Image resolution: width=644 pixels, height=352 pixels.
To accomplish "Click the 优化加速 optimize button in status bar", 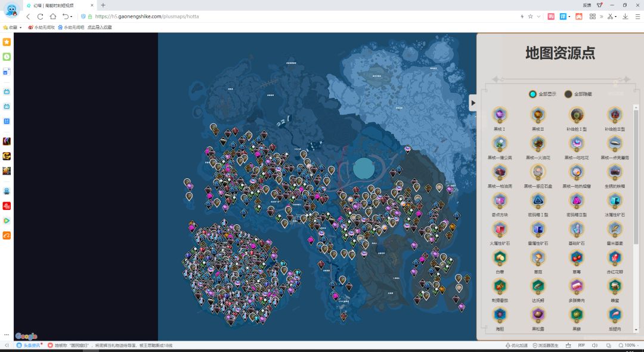I will coord(516,345).
